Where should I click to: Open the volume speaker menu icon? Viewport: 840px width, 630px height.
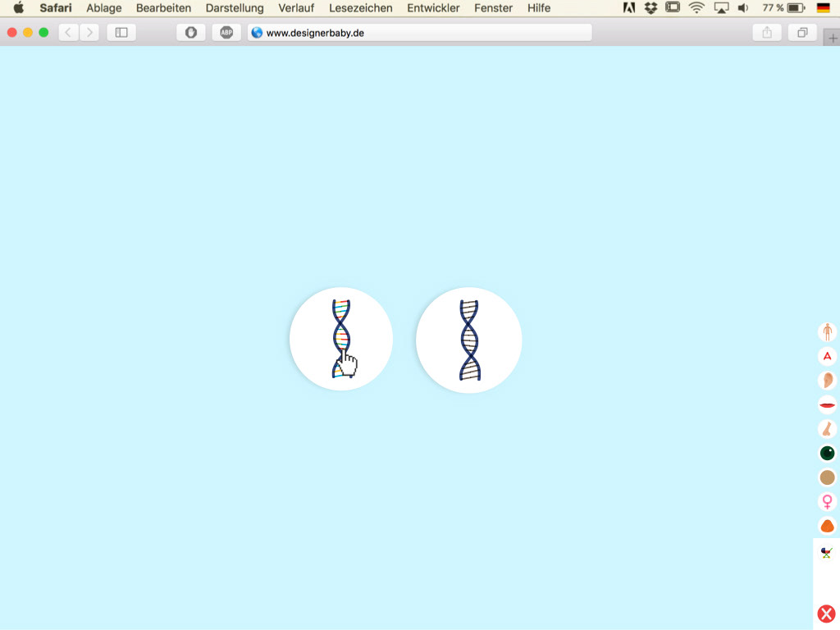click(x=743, y=8)
